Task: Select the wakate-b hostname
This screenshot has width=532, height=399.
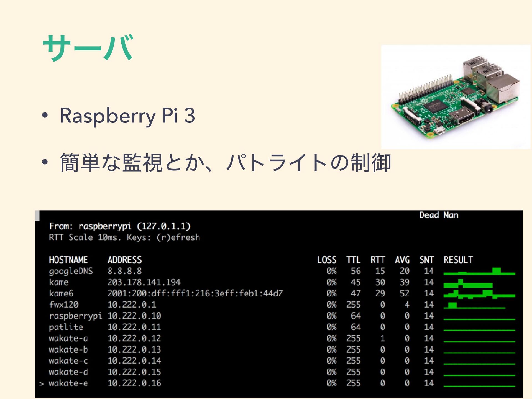Action: [68, 349]
